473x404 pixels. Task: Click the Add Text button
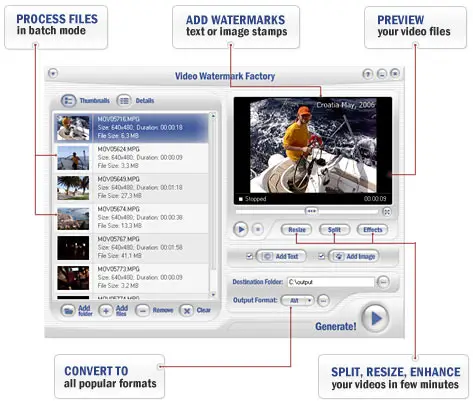coord(281,256)
